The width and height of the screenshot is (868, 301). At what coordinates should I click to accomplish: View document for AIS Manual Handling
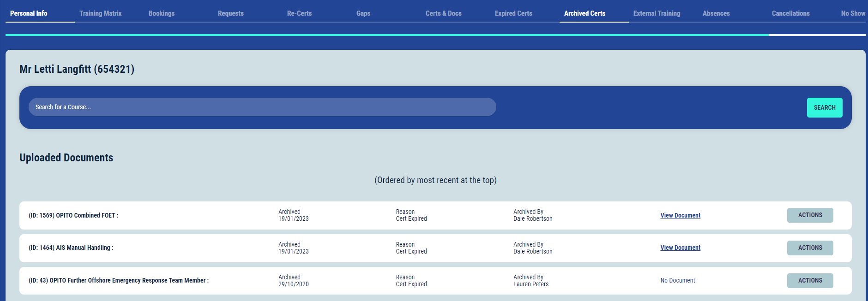pyautogui.click(x=680, y=248)
